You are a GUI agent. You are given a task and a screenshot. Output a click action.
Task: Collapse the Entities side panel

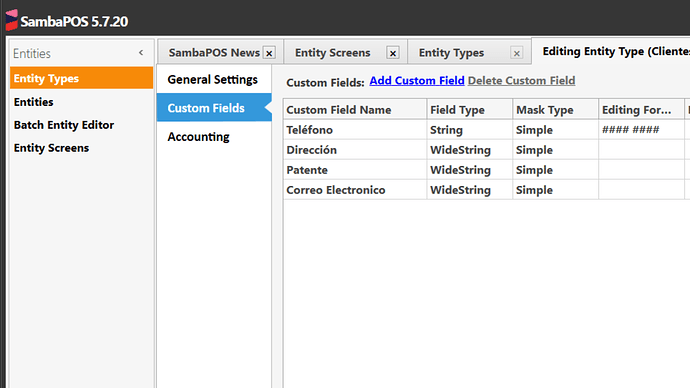[x=141, y=53]
